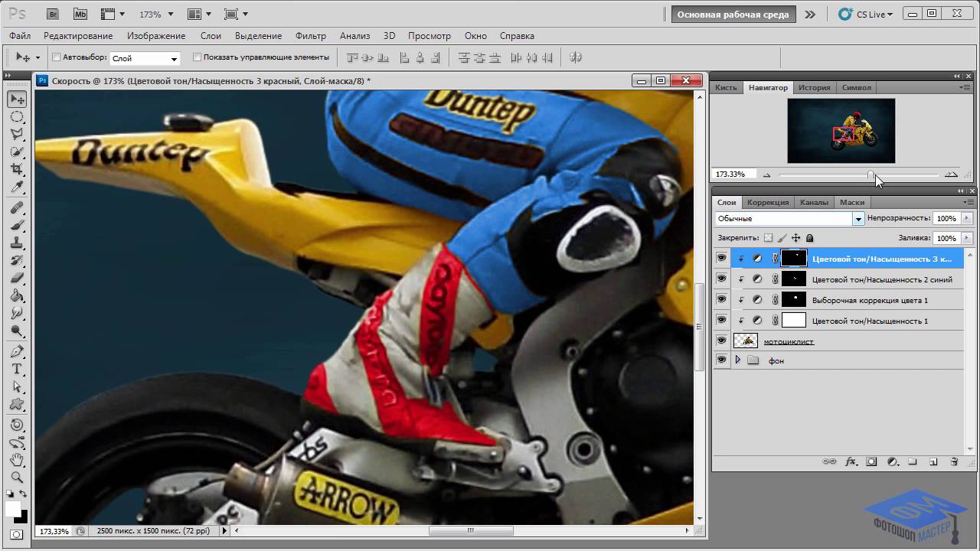Enable Показать управляющие элементы checkbox
This screenshot has height=551, width=980.
coord(197,57)
